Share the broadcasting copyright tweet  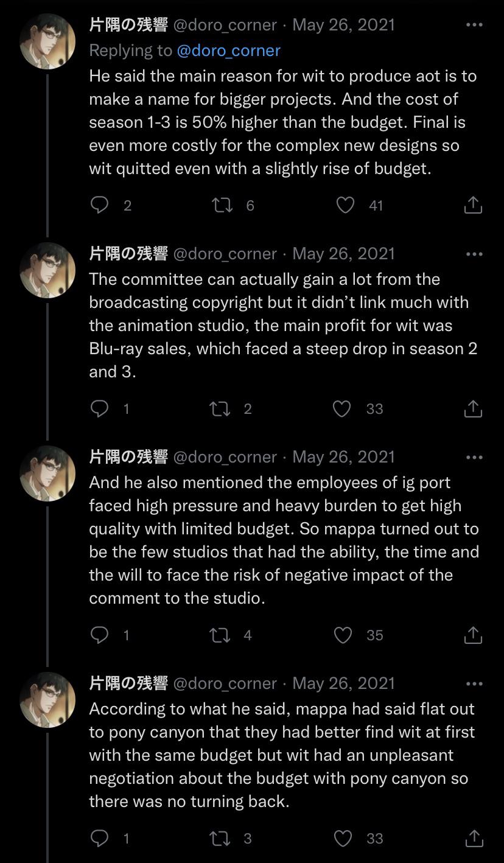[473, 408]
